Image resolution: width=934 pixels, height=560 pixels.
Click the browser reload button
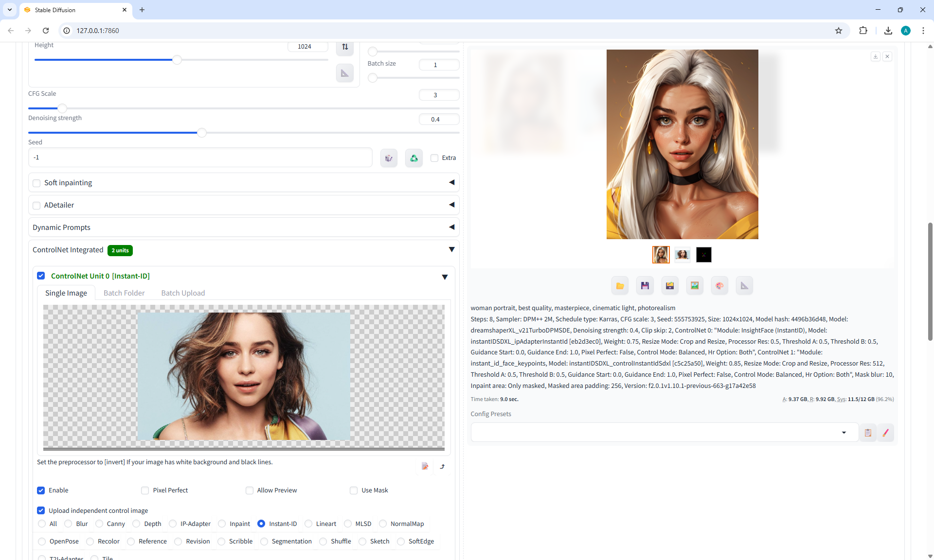(x=46, y=31)
